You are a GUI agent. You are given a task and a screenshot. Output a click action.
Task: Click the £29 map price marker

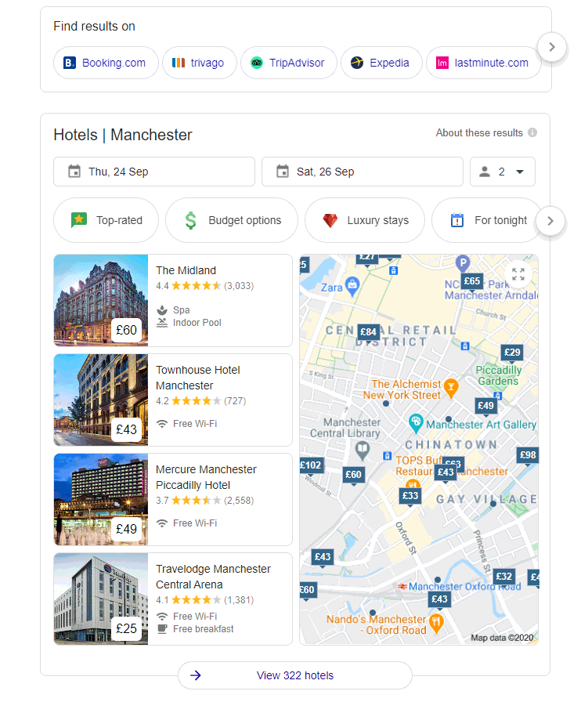point(512,353)
